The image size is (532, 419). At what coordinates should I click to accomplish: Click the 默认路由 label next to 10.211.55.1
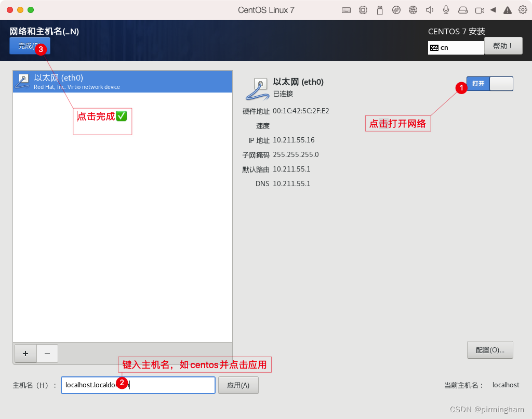(x=256, y=169)
